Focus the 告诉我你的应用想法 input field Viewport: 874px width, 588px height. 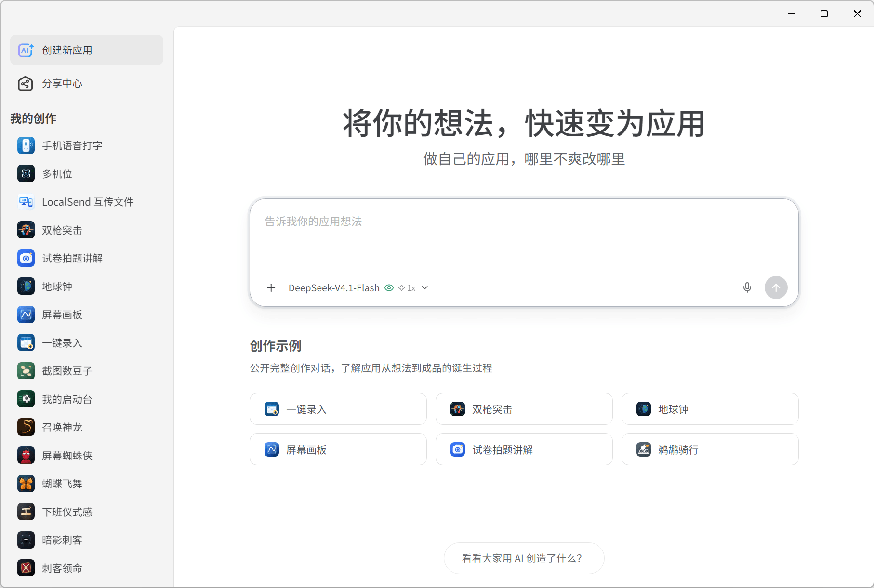click(524, 236)
